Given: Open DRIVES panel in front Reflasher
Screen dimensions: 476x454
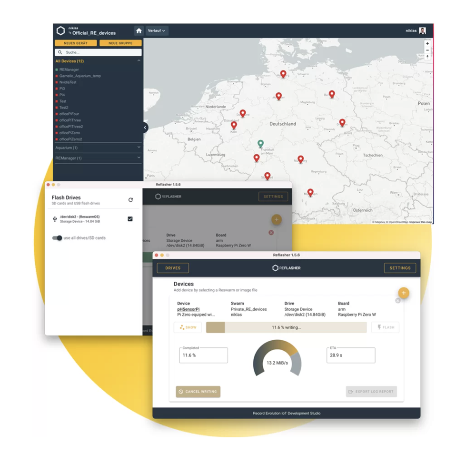Looking at the screenshot, I should (173, 268).
